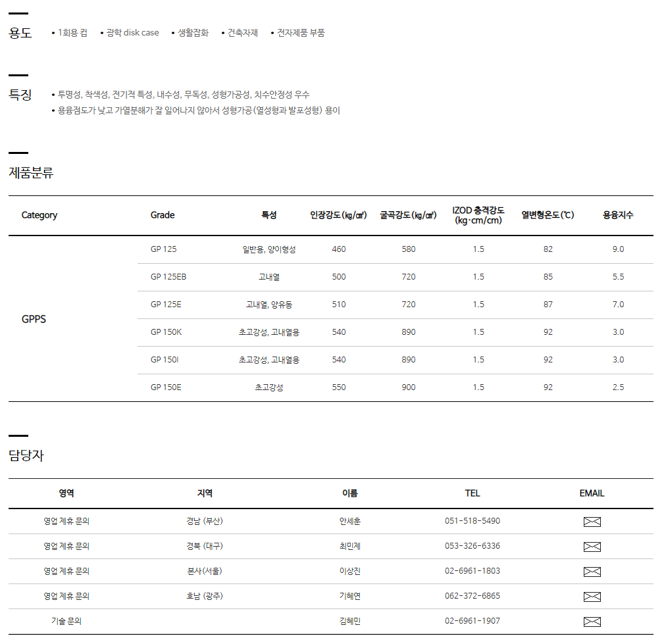Click the region 본사(서울)
Image resolution: width=666 pixels, height=644 pixels.
click(204, 572)
